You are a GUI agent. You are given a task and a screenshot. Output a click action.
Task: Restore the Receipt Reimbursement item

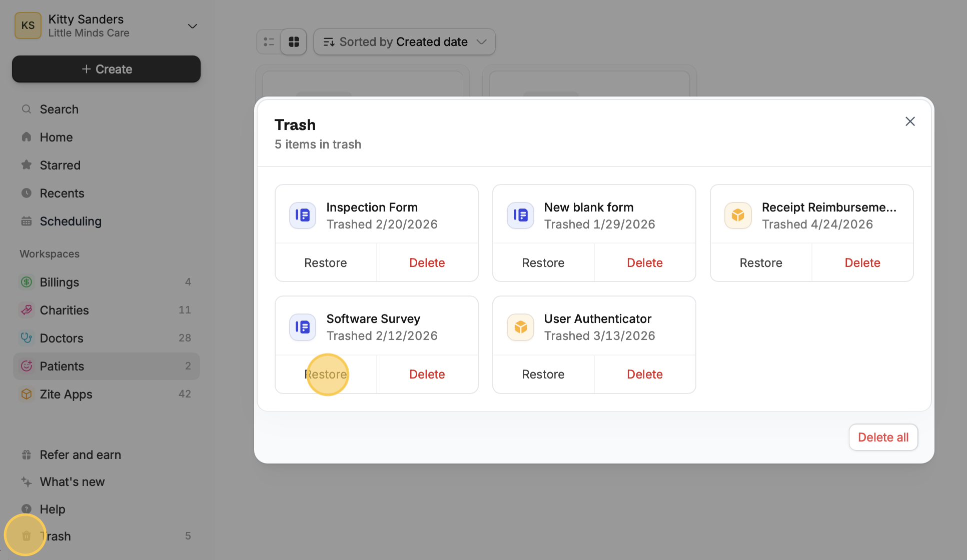coord(761,263)
